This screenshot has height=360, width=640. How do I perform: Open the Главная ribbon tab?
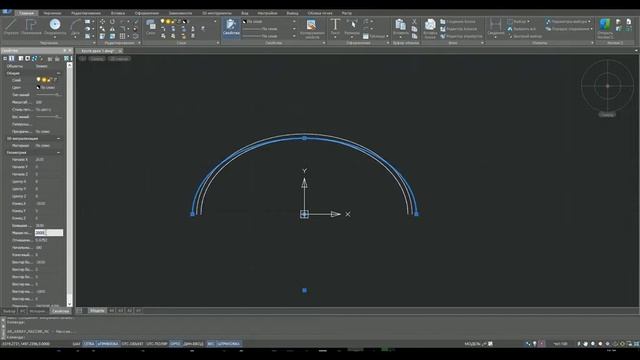[x=26, y=13]
